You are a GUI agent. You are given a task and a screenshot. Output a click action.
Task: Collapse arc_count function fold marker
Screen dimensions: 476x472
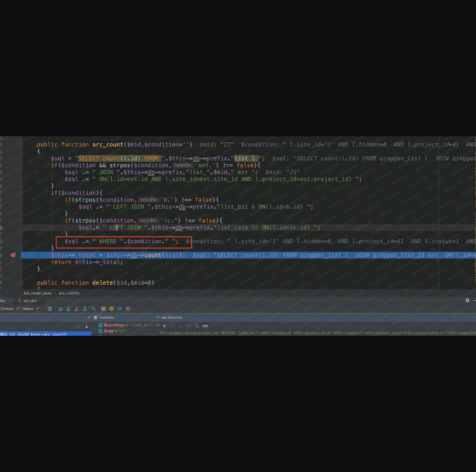click(20, 144)
